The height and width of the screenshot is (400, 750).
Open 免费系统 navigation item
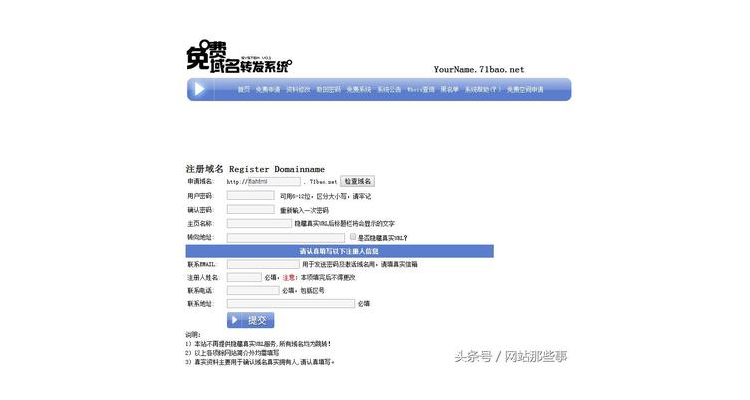(x=359, y=89)
